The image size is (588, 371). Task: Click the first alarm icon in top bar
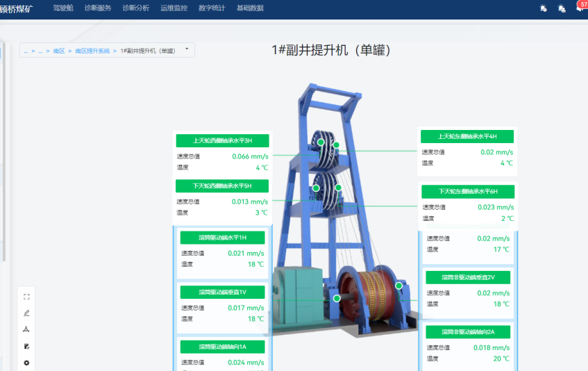[x=543, y=8]
